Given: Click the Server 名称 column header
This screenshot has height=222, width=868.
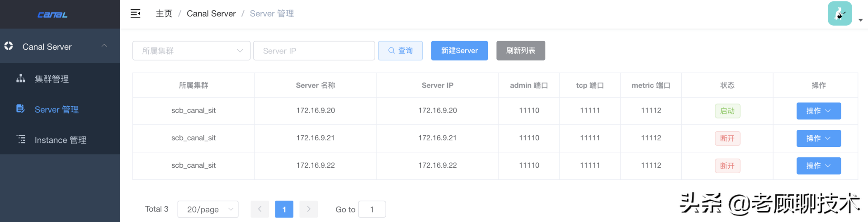Looking at the screenshot, I should point(316,85).
